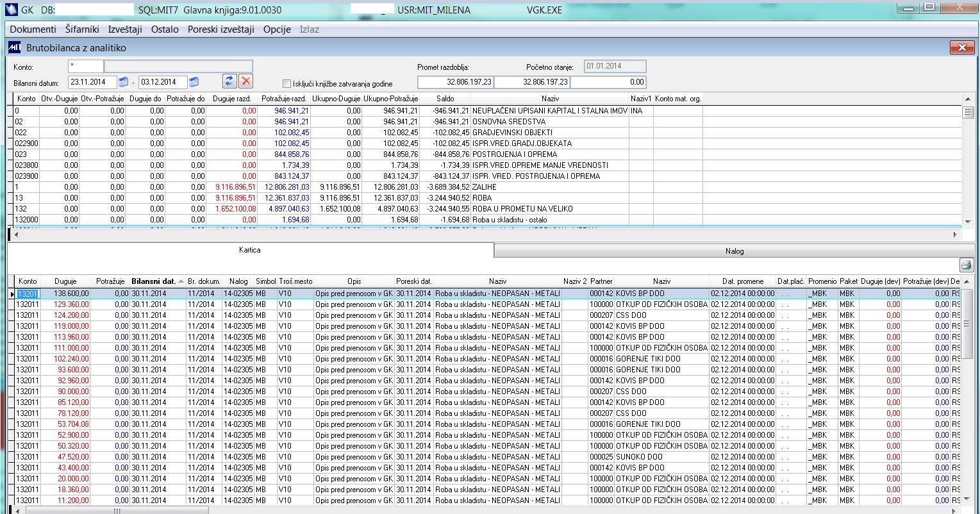Sort Kartica grid by Dat. promene header
The width and height of the screenshot is (980, 514).
tap(743, 281)
